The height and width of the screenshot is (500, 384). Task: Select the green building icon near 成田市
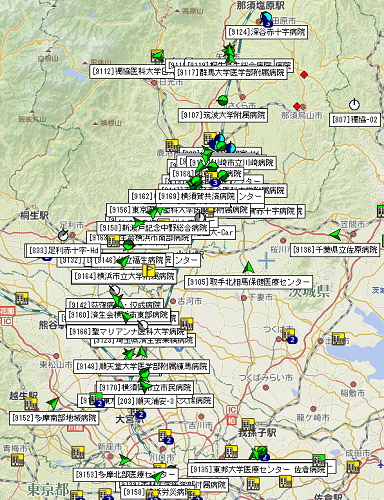319,460
